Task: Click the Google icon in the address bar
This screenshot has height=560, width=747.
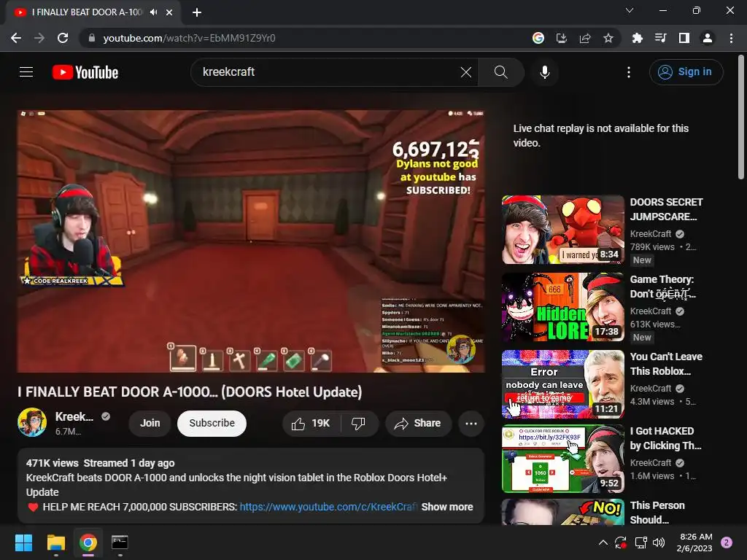Action: (x=538, y=38)
